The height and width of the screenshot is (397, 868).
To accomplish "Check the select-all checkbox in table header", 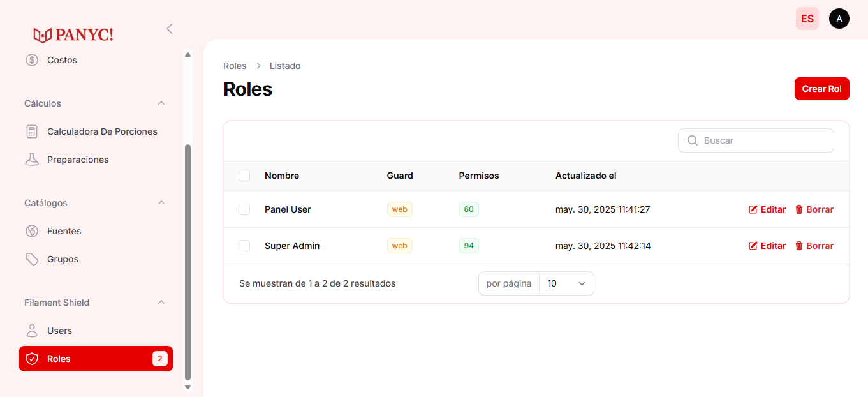I will point(244,176).
